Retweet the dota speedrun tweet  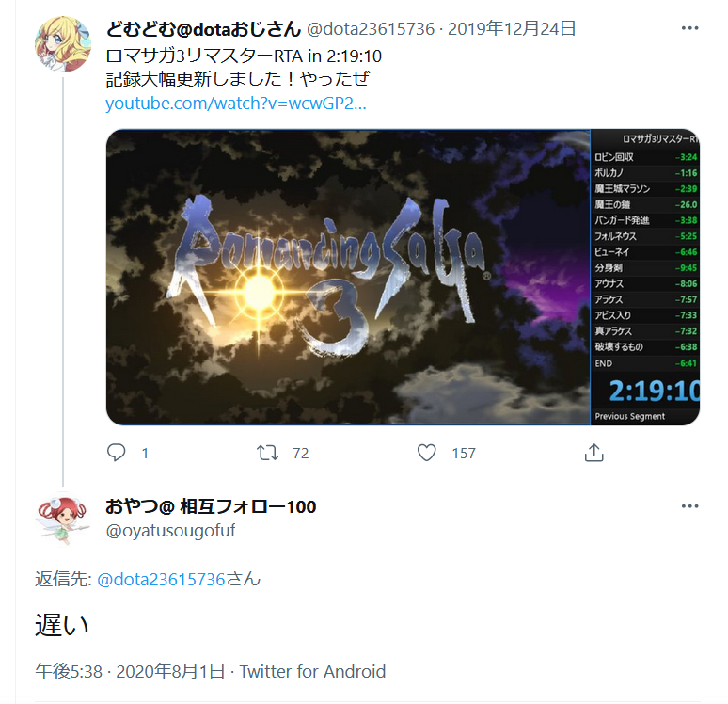pyautogui.click(x=267, y=452)
